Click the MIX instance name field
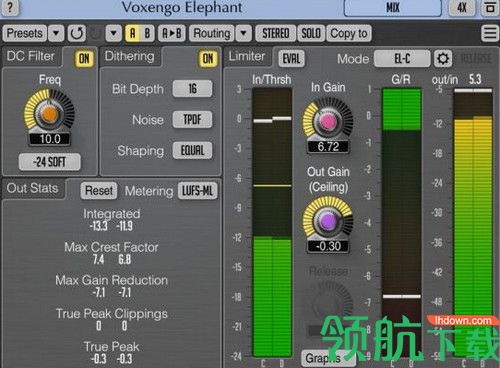Screen dimensions: 500x368 [393, 7]
